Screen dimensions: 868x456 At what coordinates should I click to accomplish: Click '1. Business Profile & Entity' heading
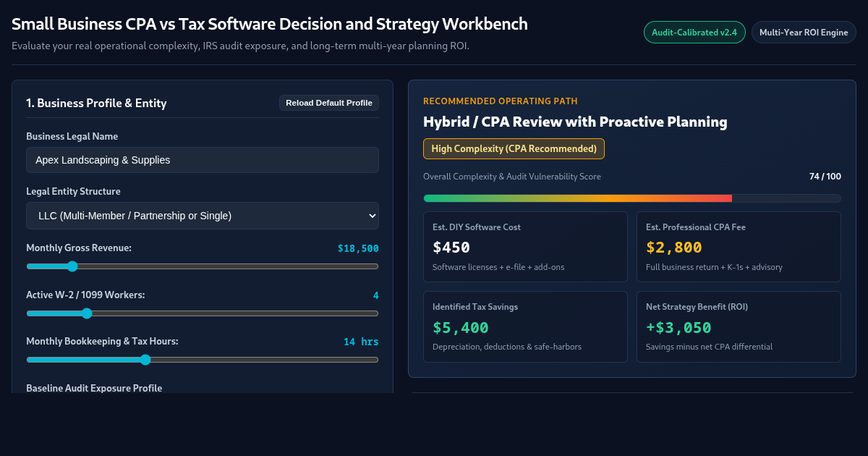tap(96, 104)
